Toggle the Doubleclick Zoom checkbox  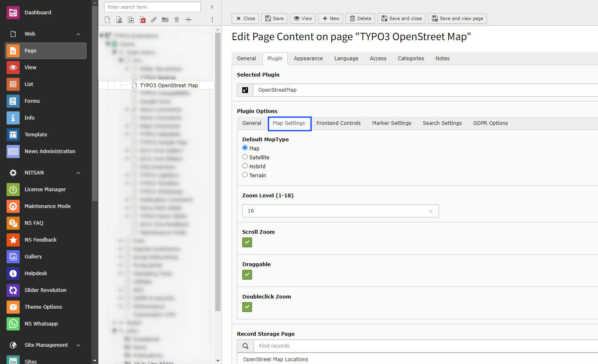[x=247, y=307]
